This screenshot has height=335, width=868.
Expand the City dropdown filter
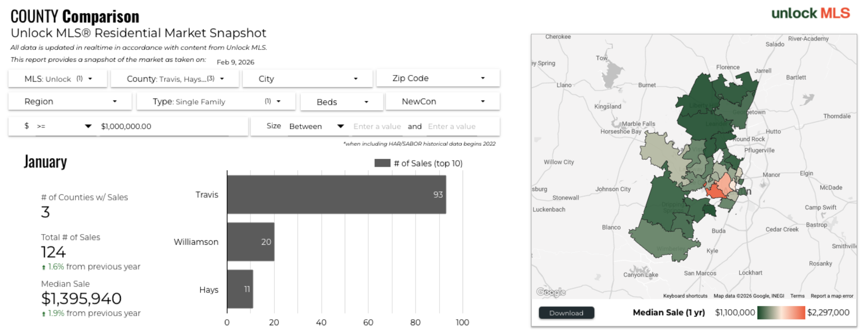pyautogui.click(x=308, y=79)
